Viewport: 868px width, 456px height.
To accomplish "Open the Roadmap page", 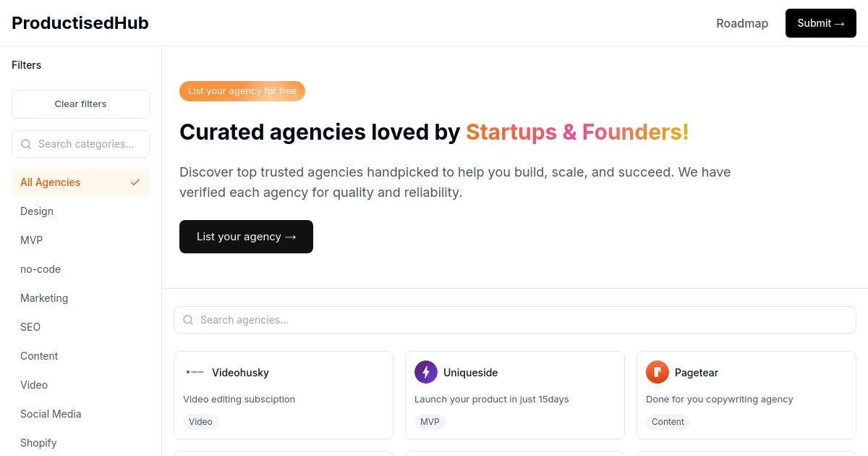I will click(742, 23).
